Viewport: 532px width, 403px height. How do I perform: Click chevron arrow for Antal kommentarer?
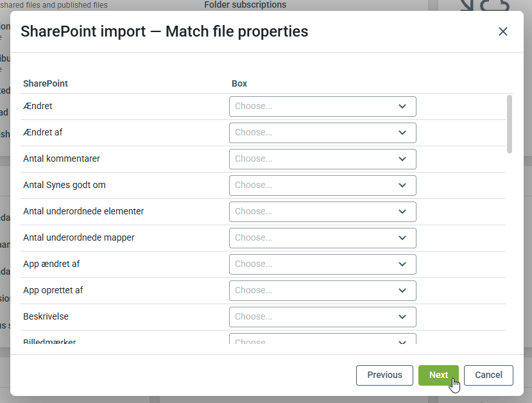pos(402,159)
